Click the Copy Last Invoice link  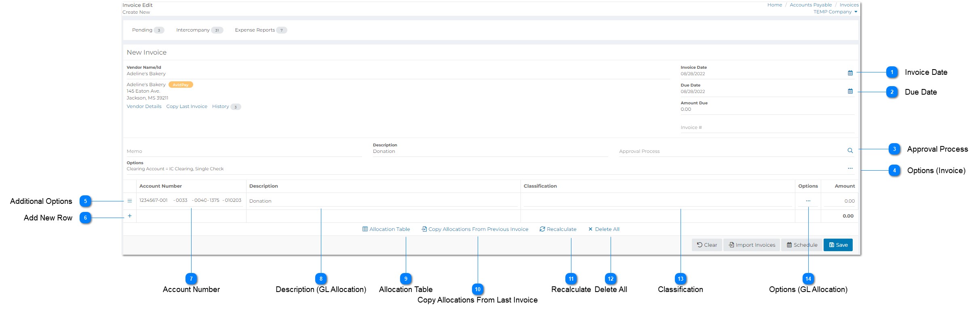point(187,106)
